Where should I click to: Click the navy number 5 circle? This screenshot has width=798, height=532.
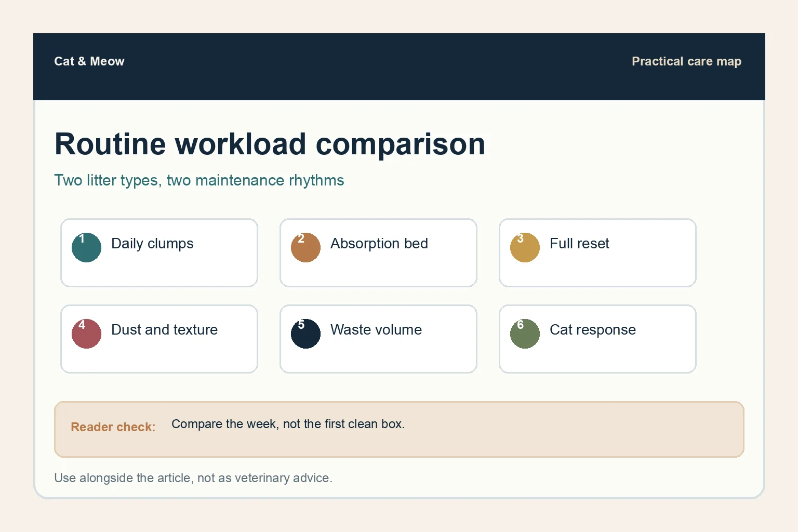coord(305,334)
